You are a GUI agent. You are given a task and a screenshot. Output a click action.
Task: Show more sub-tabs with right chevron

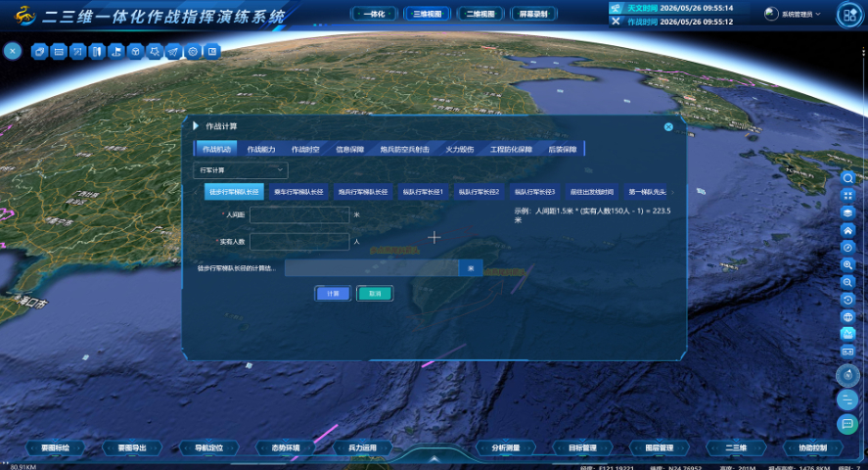(x=672, y=192)
